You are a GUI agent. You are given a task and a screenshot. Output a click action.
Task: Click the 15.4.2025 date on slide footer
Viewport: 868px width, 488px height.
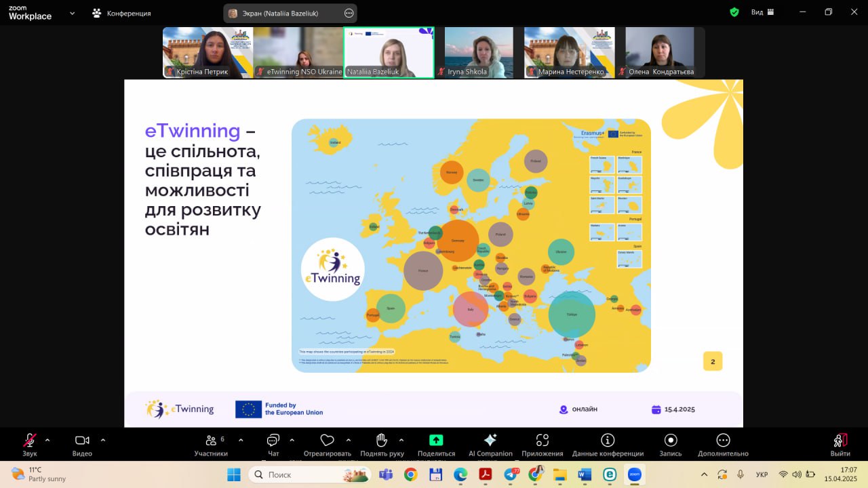point(673,409)
